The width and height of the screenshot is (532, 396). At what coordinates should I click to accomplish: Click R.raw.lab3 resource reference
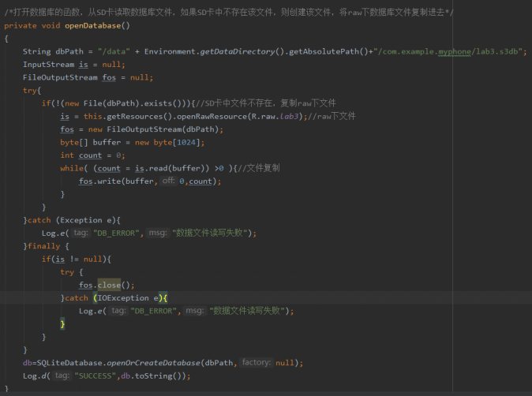click(275, 116)
